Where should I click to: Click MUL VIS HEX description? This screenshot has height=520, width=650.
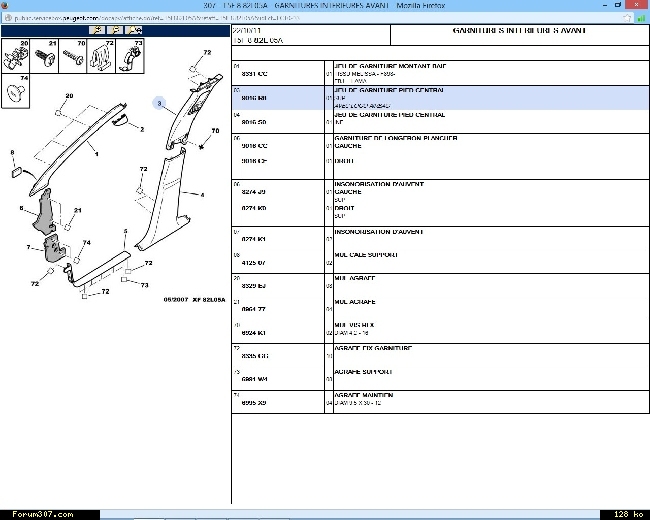(354, 325)
